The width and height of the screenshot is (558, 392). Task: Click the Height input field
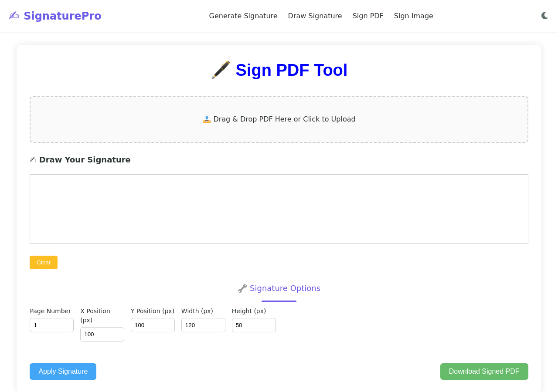tap(254, 325)
